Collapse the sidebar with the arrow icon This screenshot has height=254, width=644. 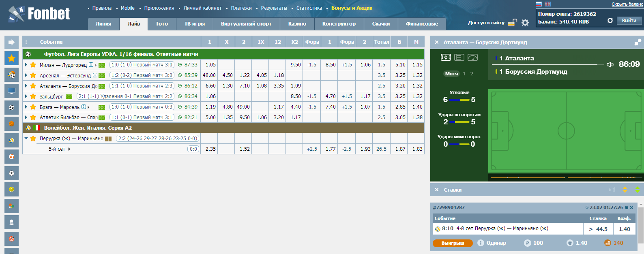click(11, 42)
